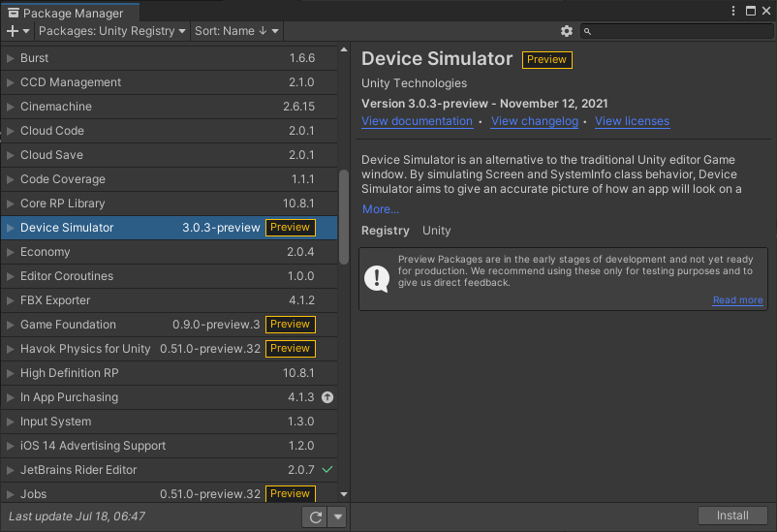Click Read more about preview packages
The width and height of the screenshot is (777, 532).
click(737, 300)
